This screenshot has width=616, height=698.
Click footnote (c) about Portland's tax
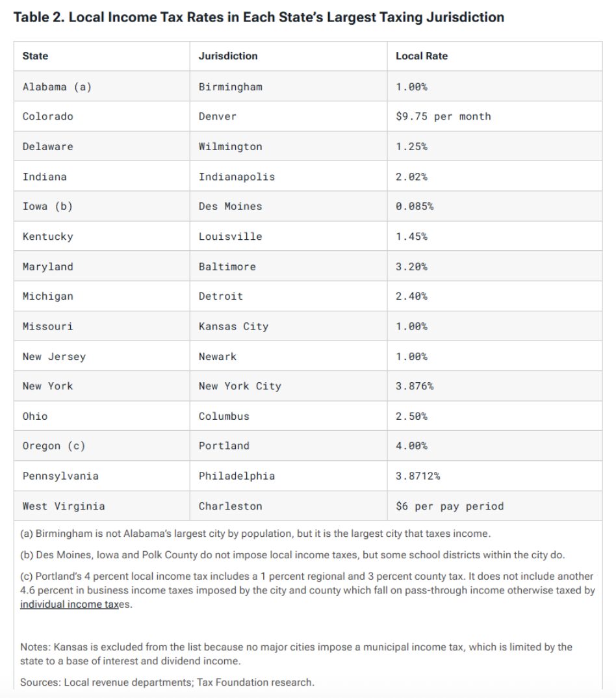click(x=307, y=590)
